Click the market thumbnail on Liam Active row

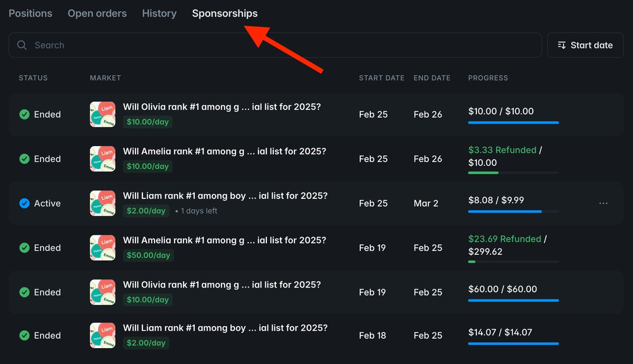click(x=103, y=204)
